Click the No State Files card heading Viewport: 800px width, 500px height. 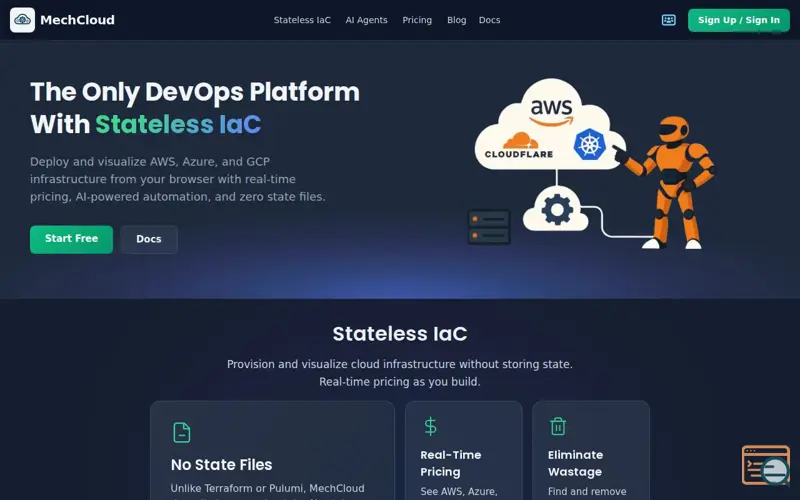[x=221, y=465]
